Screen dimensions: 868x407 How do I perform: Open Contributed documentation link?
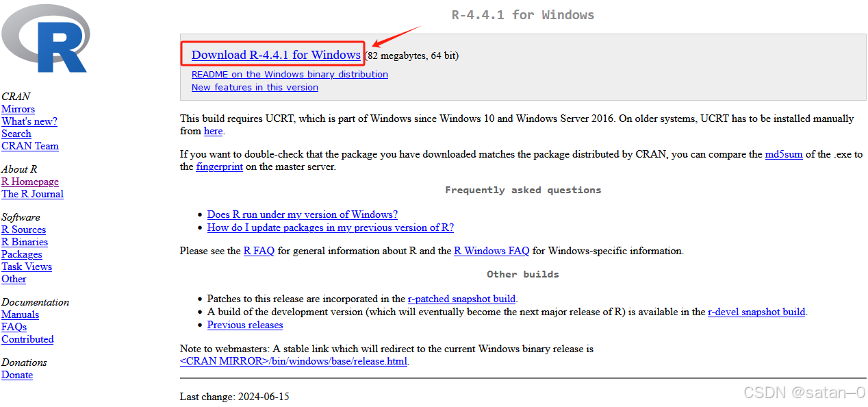click(27, 339)
